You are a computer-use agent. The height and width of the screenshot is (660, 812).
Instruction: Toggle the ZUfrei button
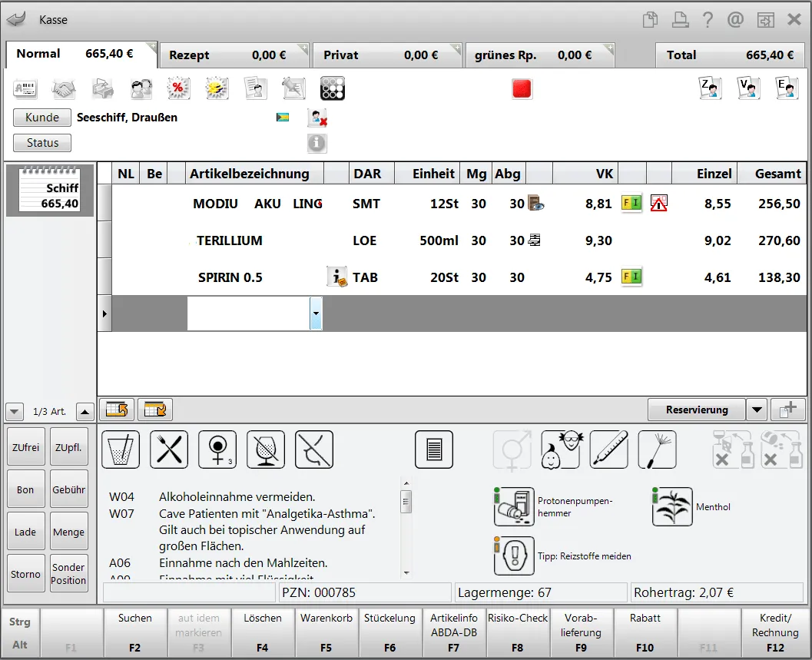26,447
